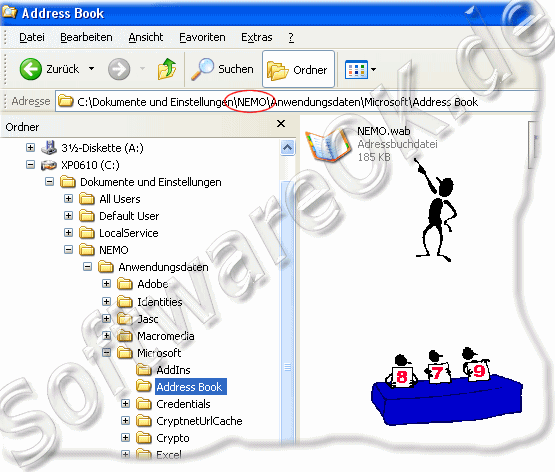The image size is (555, 472).
Task: Expand the CryptnetUrlCache folder node
Action: tap(125, 420)
